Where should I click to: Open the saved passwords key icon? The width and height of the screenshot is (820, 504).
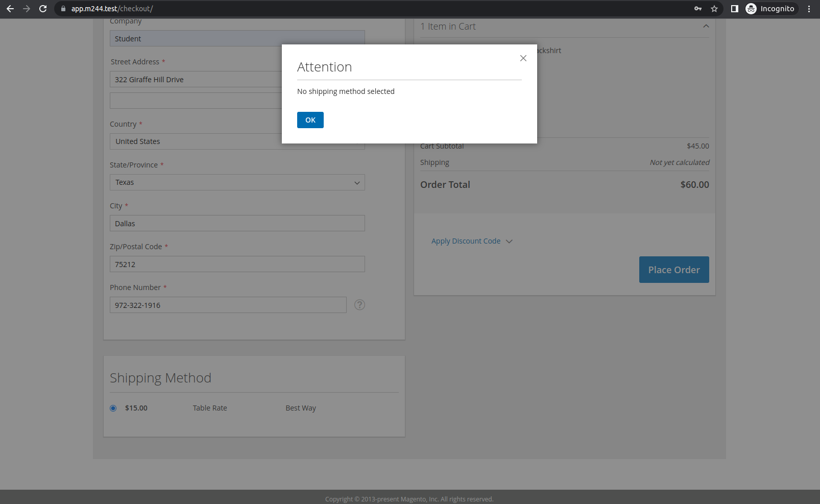click(x=698, y=9)
